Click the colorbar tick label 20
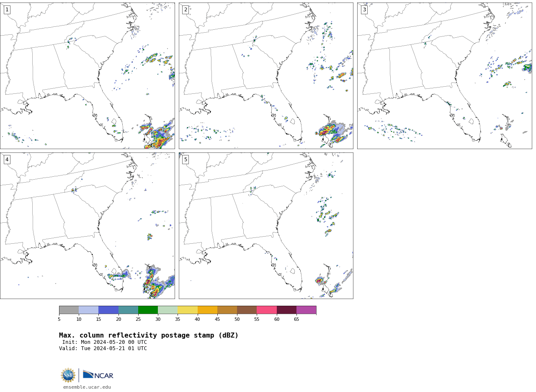 119,320
